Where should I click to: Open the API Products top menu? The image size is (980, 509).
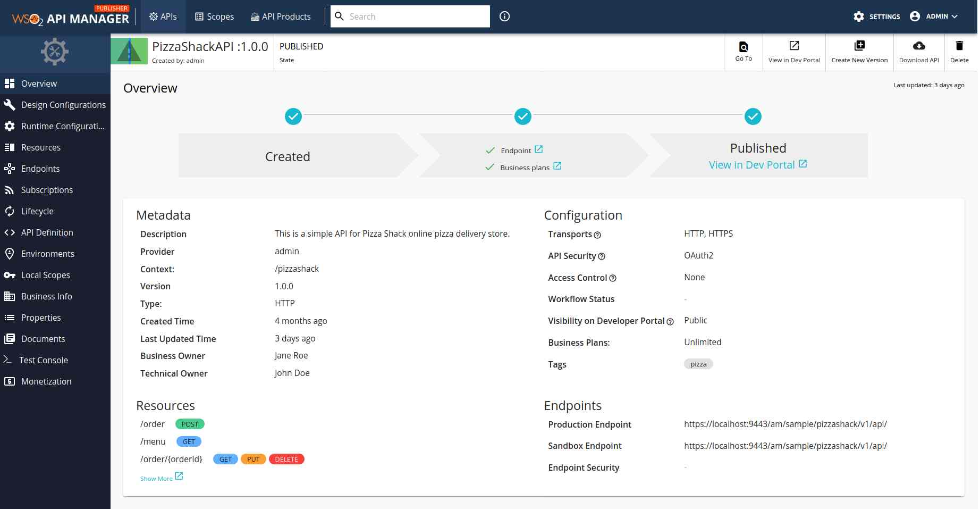coord(281,16)
